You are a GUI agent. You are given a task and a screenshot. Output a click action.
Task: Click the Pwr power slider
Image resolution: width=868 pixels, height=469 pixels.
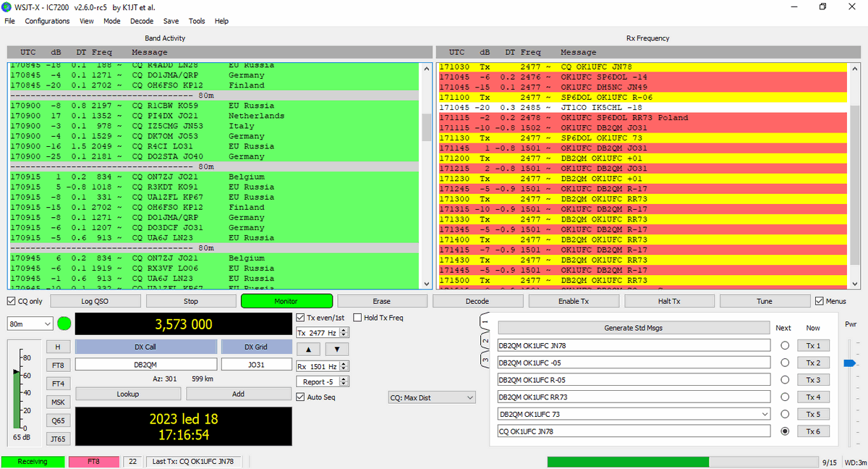(x=849, y=363)
